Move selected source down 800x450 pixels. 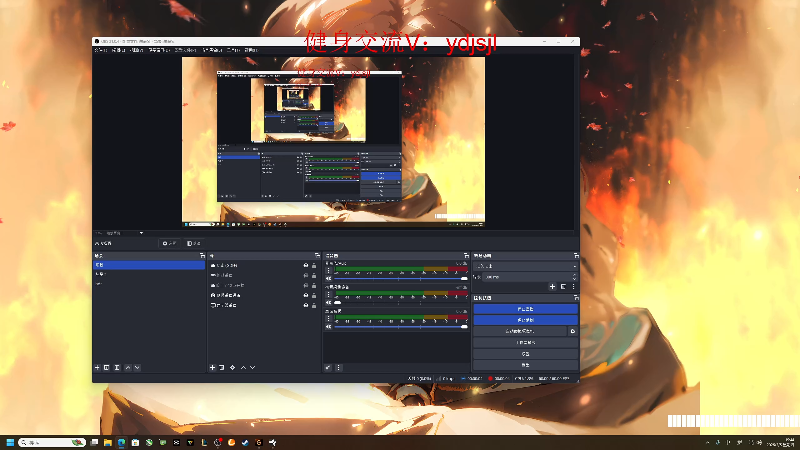(253, 367)
